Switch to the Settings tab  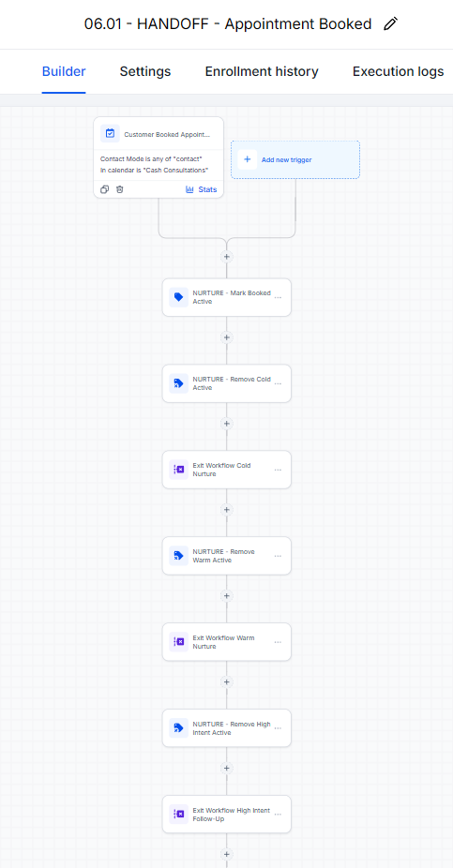tap(145, 71)
